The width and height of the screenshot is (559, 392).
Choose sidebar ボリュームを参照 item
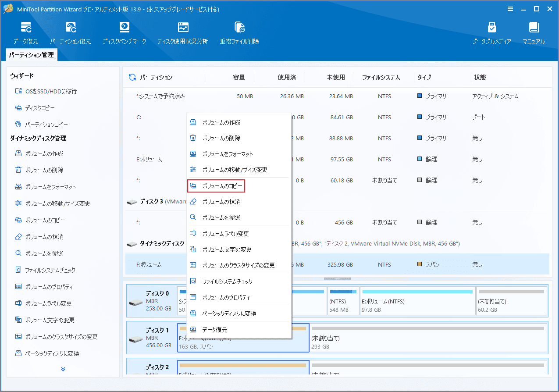point(39,253)
